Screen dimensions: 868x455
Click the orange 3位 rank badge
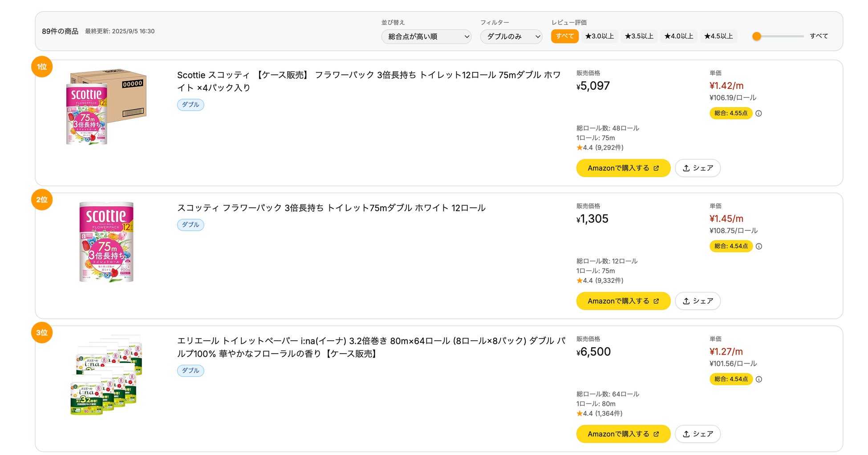tap(42, 333)
